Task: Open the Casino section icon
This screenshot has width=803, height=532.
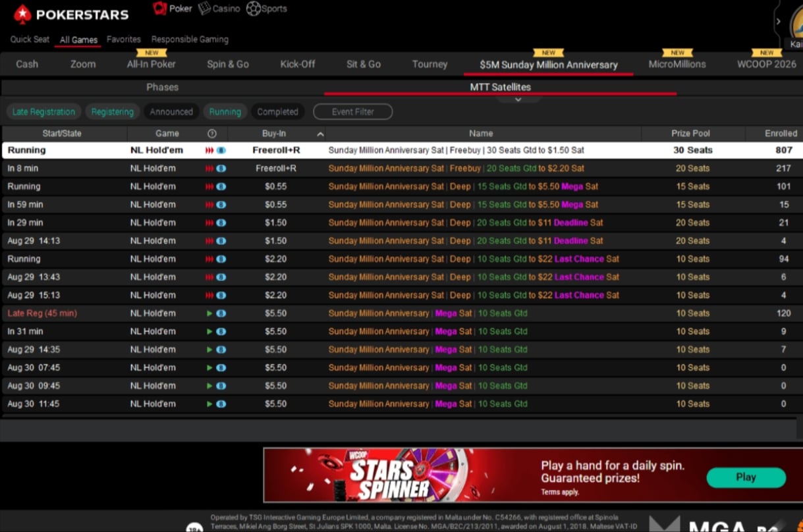Action: [204, 9]
